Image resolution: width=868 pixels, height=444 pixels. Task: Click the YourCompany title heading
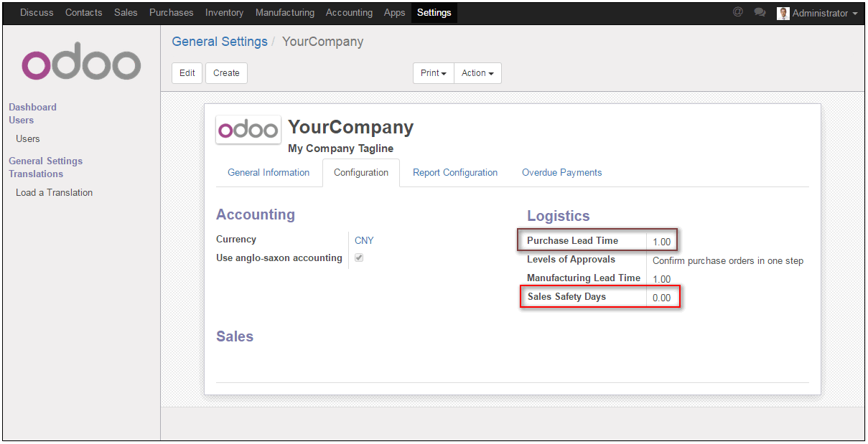point(351,127)
